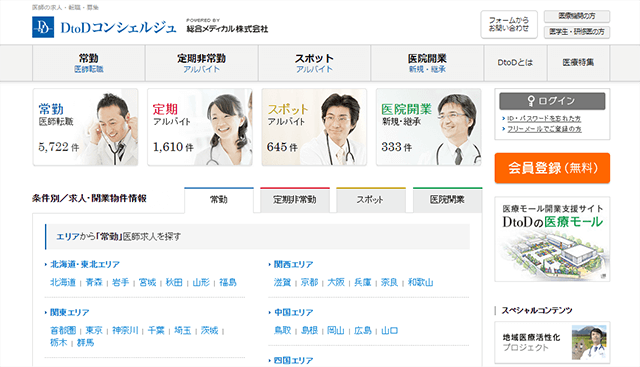Select the 群馬 prefecture link
Image resolution: width=640 pixels, height=367 pixels.
click(85, 343)
